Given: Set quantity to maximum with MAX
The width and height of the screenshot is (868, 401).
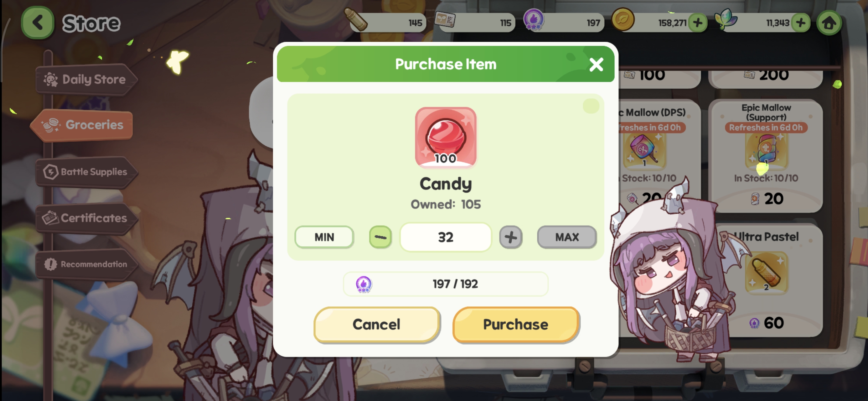Looking at the screenshot, I should pyautogui.click(x=567, y=237).
